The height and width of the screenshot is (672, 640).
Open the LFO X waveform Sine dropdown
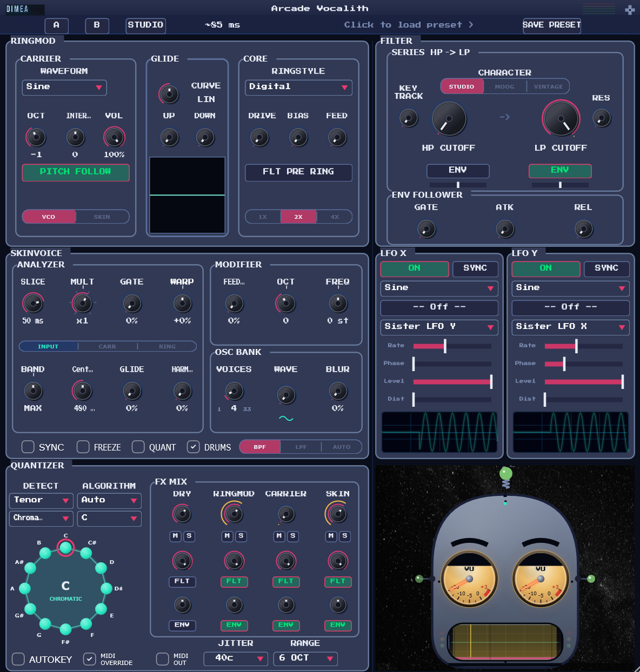439,288
